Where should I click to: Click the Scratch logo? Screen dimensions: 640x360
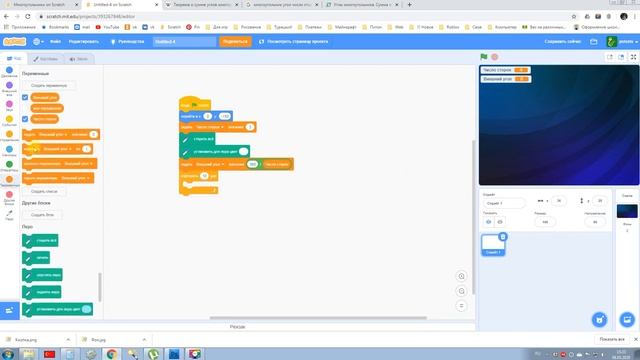click(14, 42)
